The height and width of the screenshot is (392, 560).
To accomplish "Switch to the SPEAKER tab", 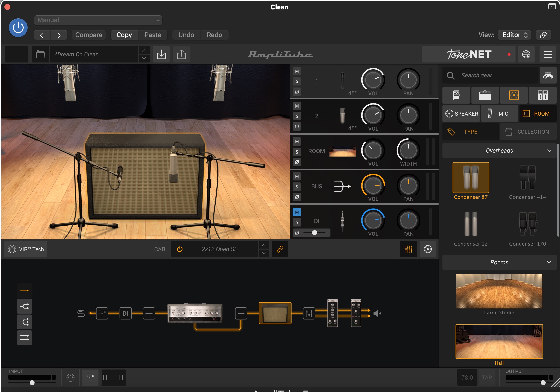I will (x=461, y=114).
